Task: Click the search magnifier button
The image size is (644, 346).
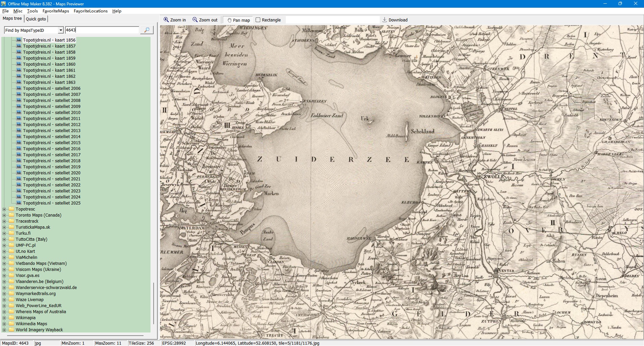Action: point(147,30)
